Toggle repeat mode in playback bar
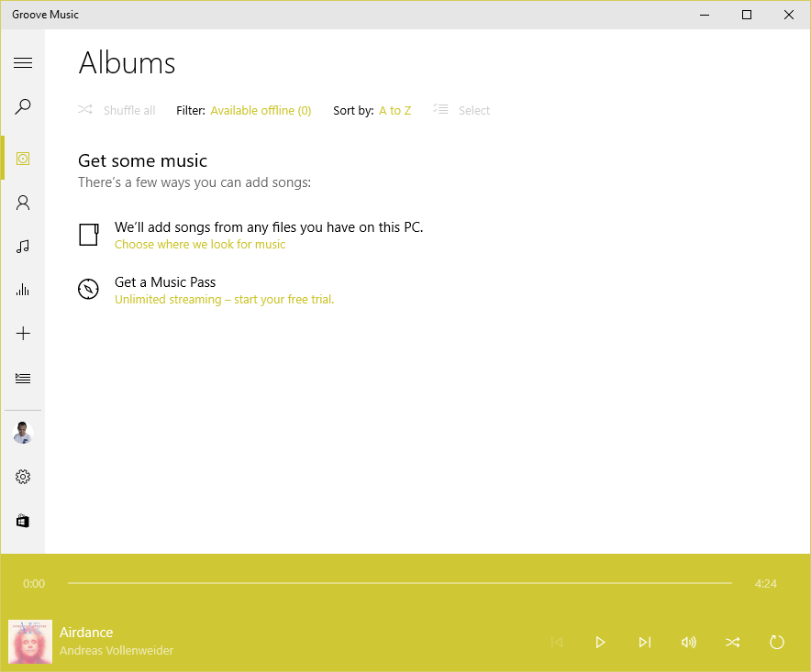811x672 pixels. point(776,642)
